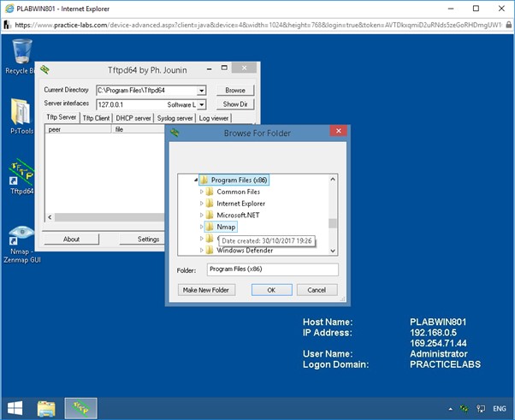Open the Windows Start button
This screenshot has width=515, height=420.
pos(15,408)
